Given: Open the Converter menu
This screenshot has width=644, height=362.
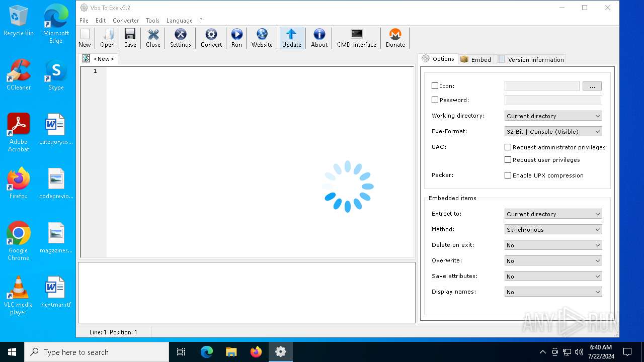Looking at the screenshot, I should click(126, 21).
